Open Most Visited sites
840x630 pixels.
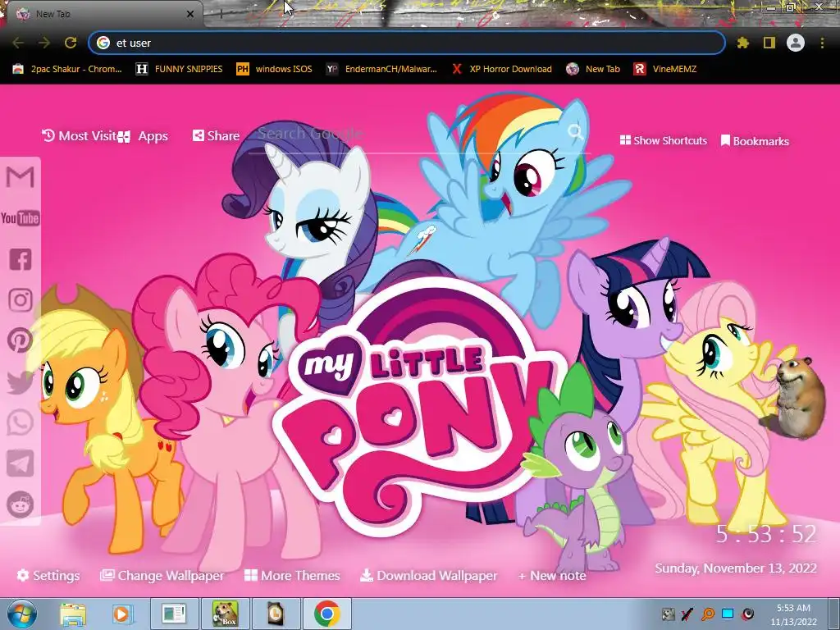click(80, 136)
